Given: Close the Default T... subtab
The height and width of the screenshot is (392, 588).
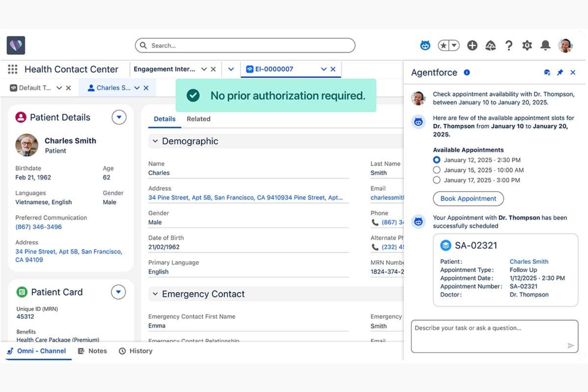Looking at the screenshot, I should pos(68,88).
